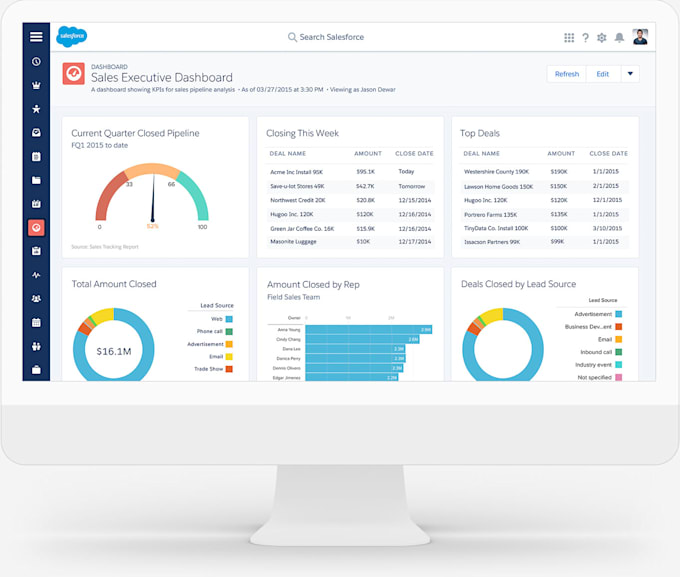Open the Top Deals panel title

pos(480,133)
